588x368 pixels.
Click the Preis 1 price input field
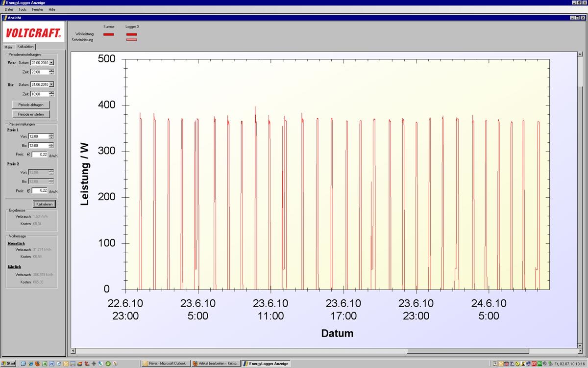click(x=40, y=155)
